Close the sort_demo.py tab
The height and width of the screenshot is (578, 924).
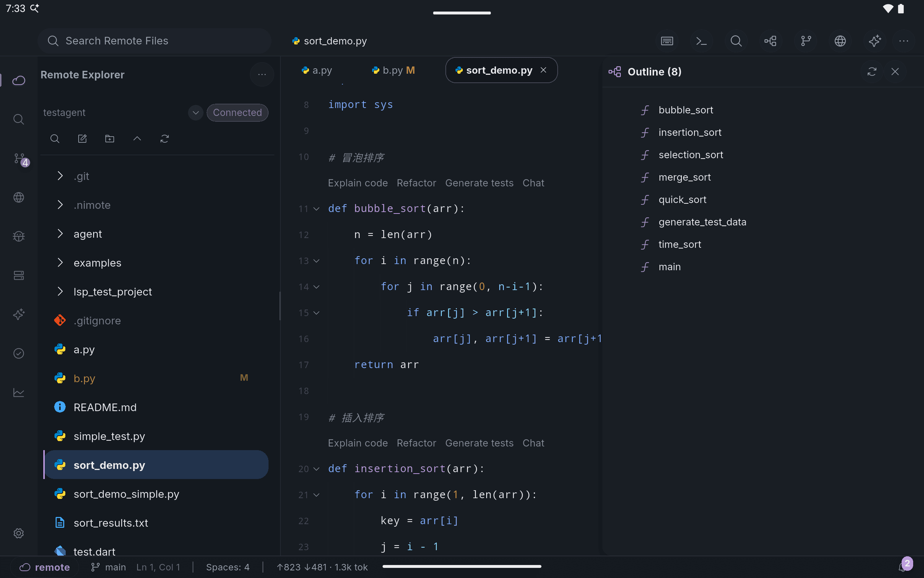[x=543, y=70]
